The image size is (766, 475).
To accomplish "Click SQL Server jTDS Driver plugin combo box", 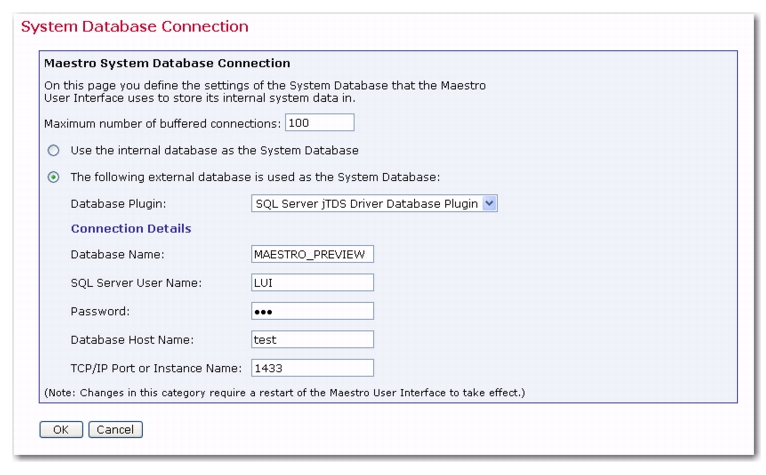I will pos(374,203).
